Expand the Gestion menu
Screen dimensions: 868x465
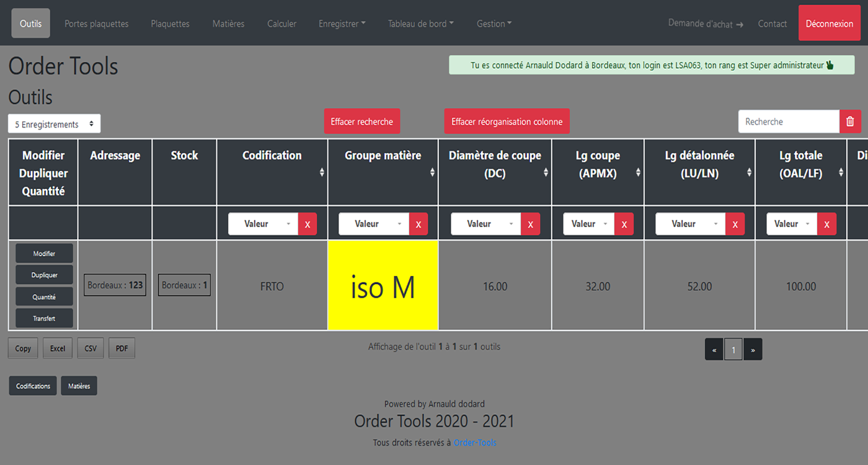pos(494,24)
